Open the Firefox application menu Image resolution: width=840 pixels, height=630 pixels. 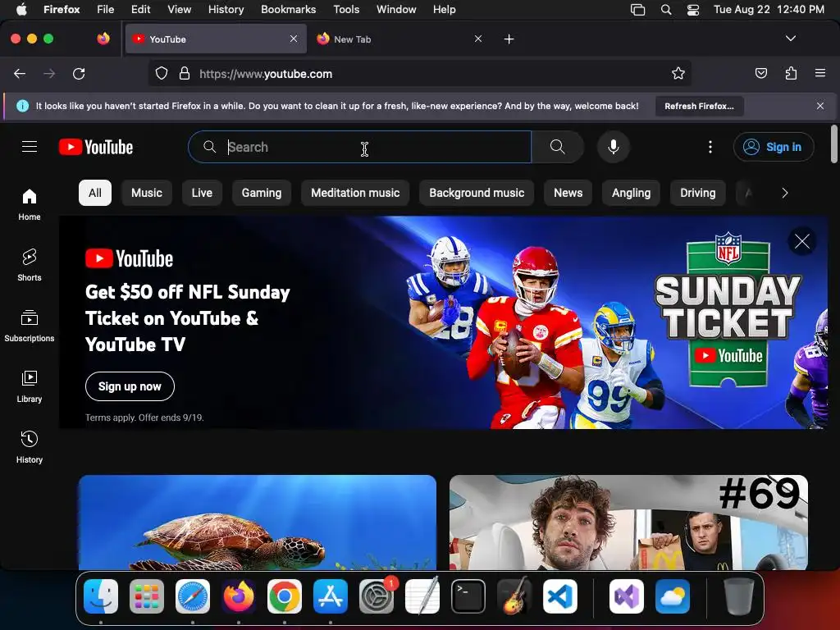[x=820, y=73]
